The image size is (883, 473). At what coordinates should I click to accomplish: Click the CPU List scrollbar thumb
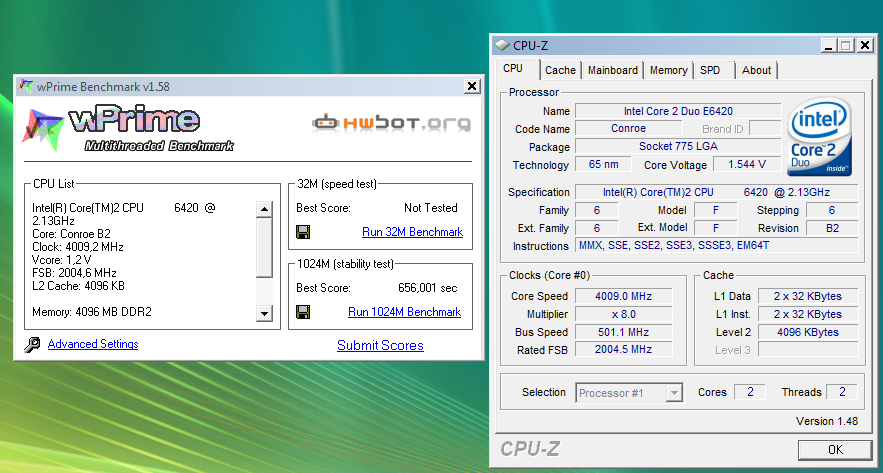[x=264, y=248]
